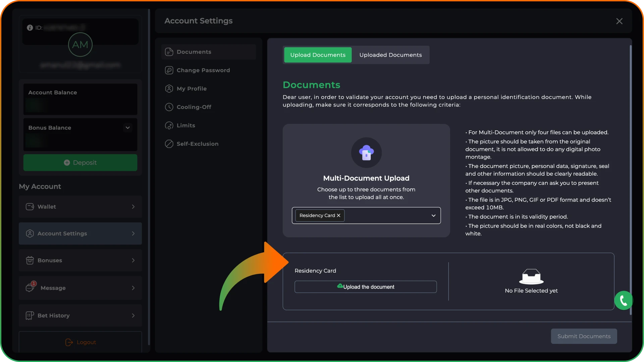Click the 'Residency Card' upload section label
The height and width of the screenshot is (362, 644).
pos(315,271)
